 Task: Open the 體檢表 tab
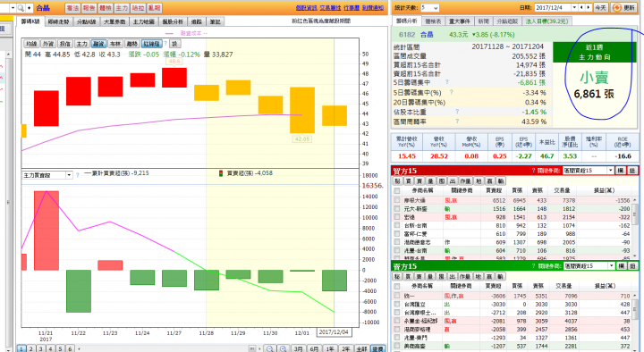pyautogui.click(x=433, y=21)
